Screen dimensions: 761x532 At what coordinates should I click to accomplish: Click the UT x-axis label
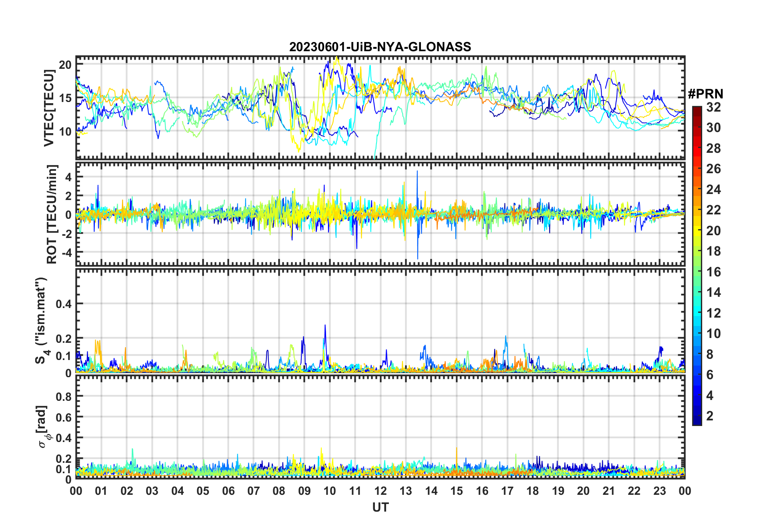point(380,507)
